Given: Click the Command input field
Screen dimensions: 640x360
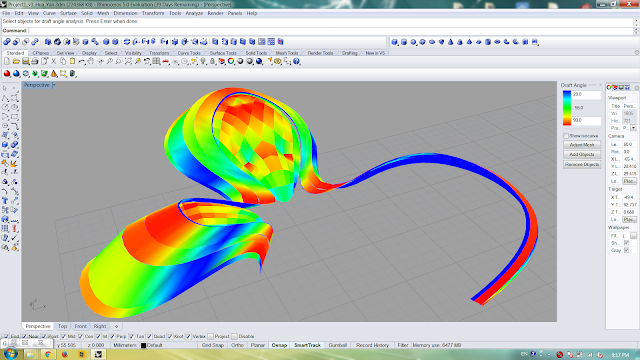Looking at the screenshot, I should click(x=331, y=31).
